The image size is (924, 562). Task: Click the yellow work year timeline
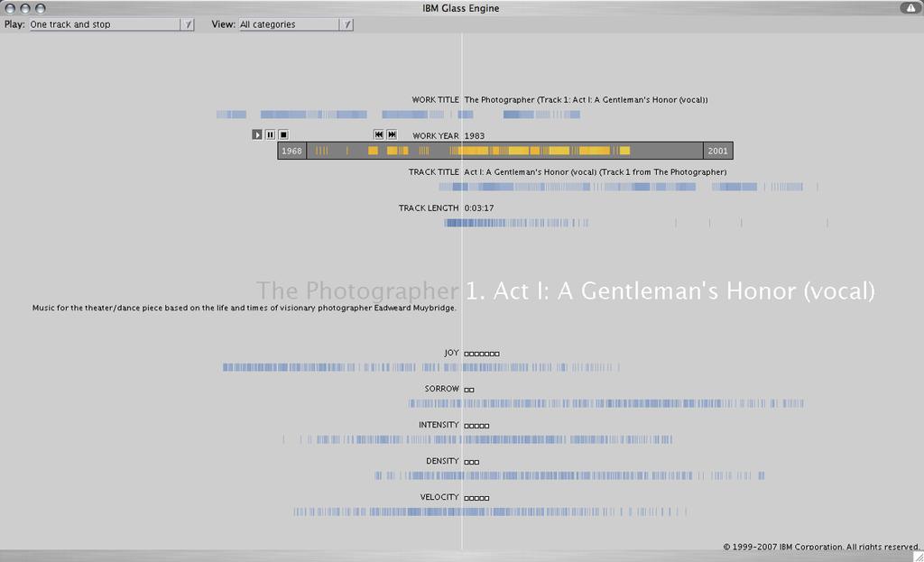(505, 151)
